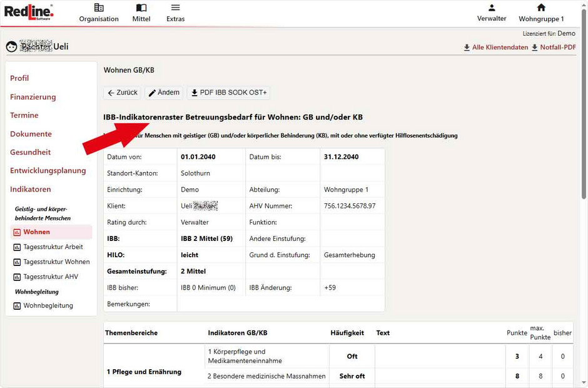Select Tagesstruktur Wohnen in sidebar
Viewport: 588px width, 388px height.
[56, 262]
